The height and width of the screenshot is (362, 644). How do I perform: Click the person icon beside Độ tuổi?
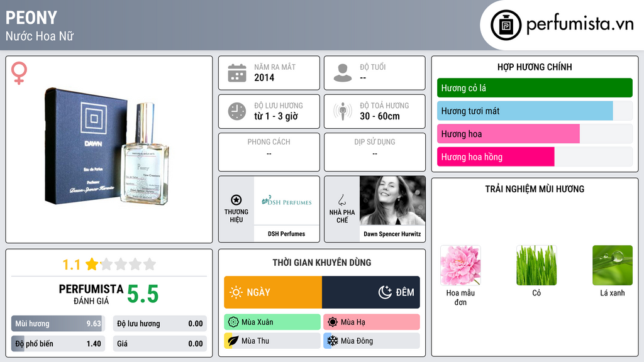pos(343,73)
